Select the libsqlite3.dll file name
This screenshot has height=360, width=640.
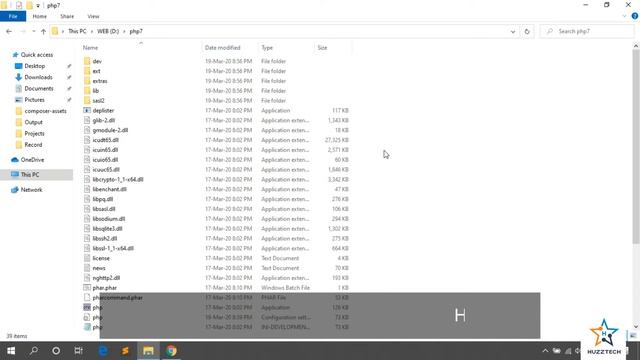(x=107, y=229)
